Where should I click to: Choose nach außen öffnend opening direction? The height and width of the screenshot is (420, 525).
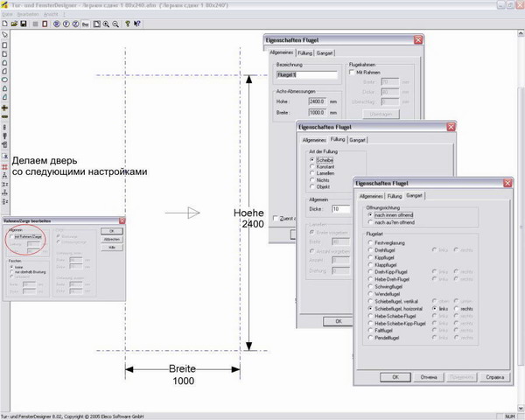click(x=369, y=223)
